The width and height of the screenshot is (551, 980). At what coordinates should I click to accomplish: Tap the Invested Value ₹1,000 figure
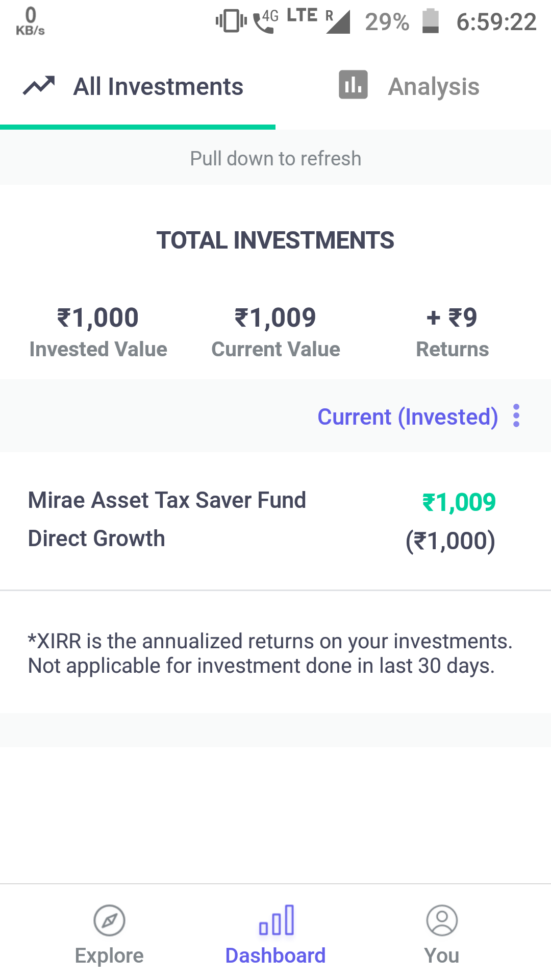click(98, 317)
